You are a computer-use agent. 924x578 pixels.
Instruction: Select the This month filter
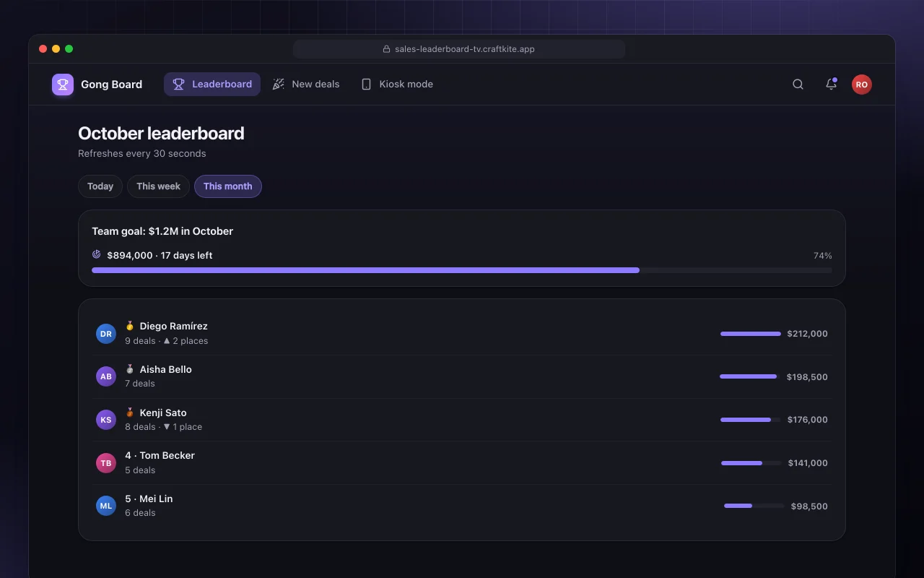click(228, 186)
